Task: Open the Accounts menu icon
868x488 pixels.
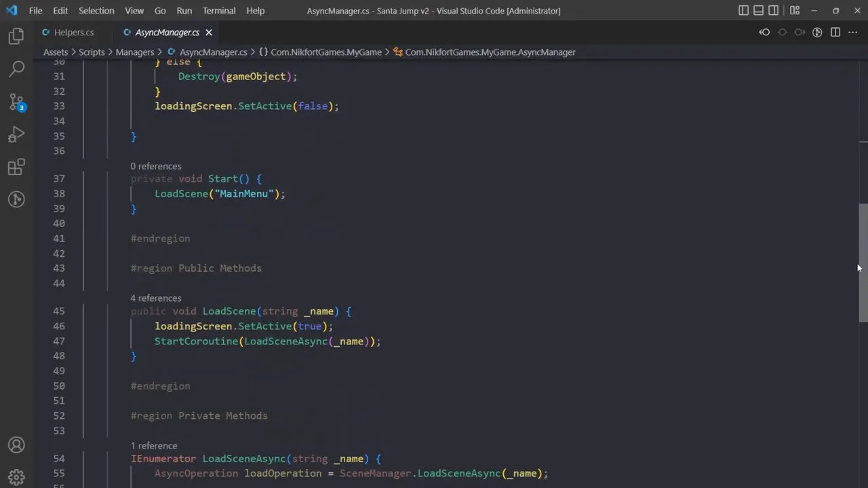Action: pos(16,445)
